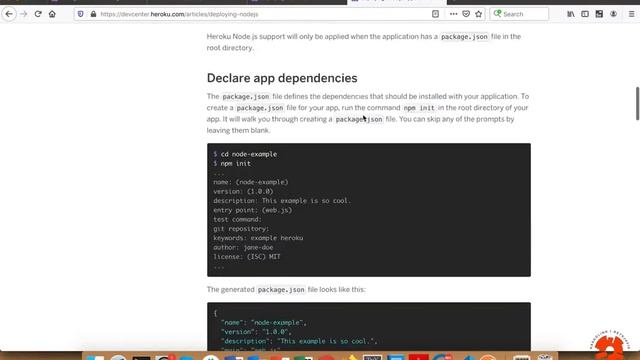Click the "license: (ISC) MIT" line
Screen dimensions: 640x360
[x=247, y=257]
